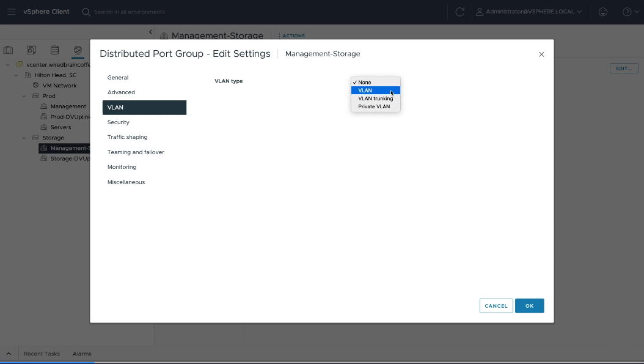The height and width of the screenshot is (364, 644).
Task: Switch to Storage inventory view icon
Action: tap(54, 50)
